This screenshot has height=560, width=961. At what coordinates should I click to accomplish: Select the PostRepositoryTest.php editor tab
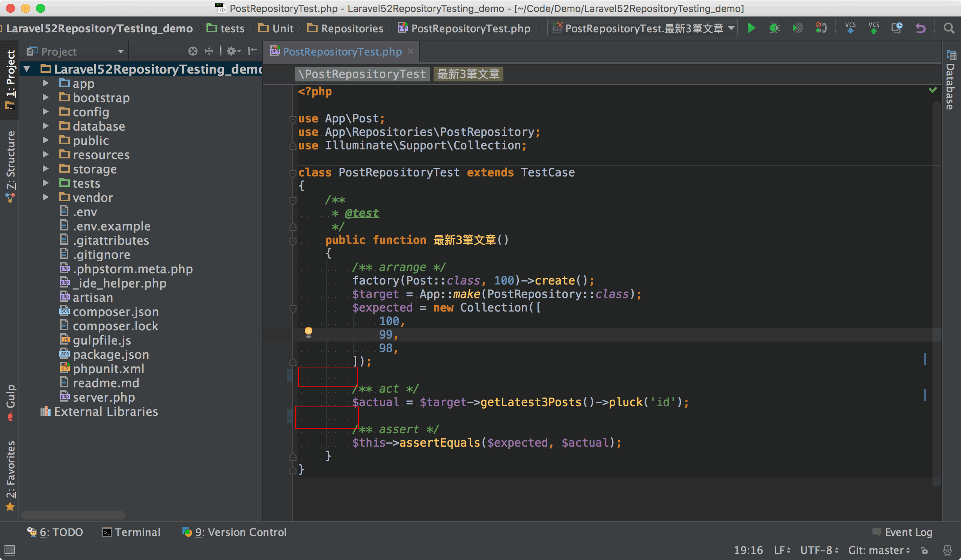tap(342, 51)
